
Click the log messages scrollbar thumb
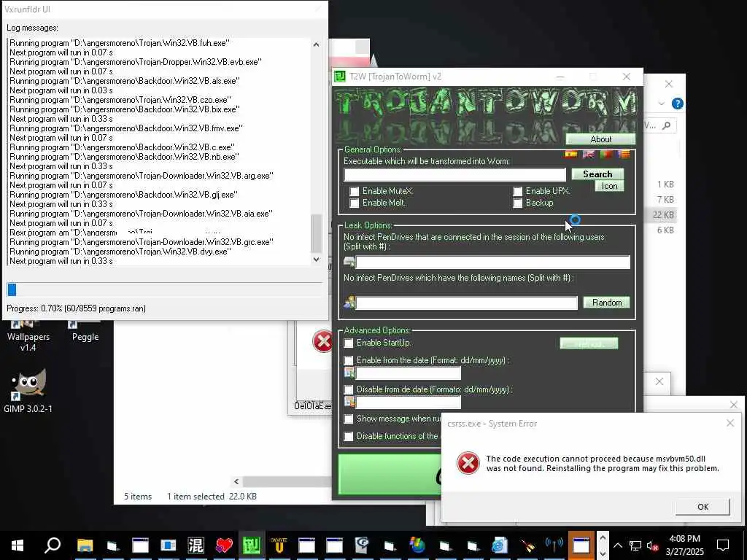(x=316, y=233)
